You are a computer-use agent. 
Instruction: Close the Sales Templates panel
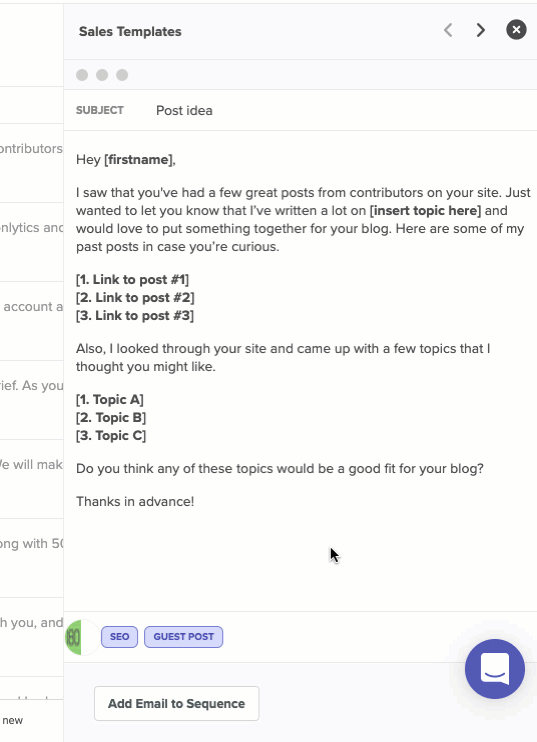pos(516,30)
